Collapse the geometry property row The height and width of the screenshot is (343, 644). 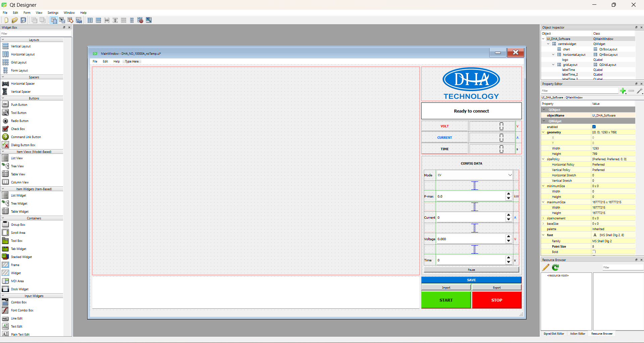click(x=543, y=132)
